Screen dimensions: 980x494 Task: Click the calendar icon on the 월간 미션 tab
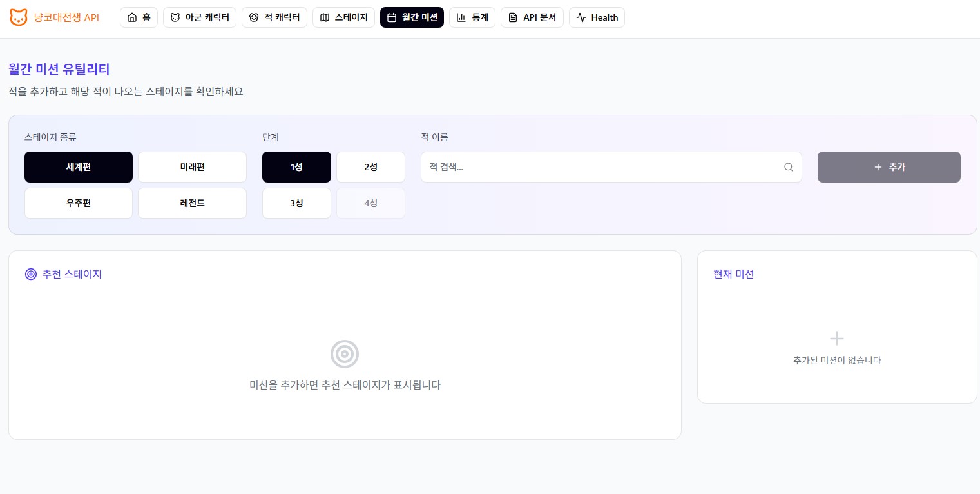(392, 17)
